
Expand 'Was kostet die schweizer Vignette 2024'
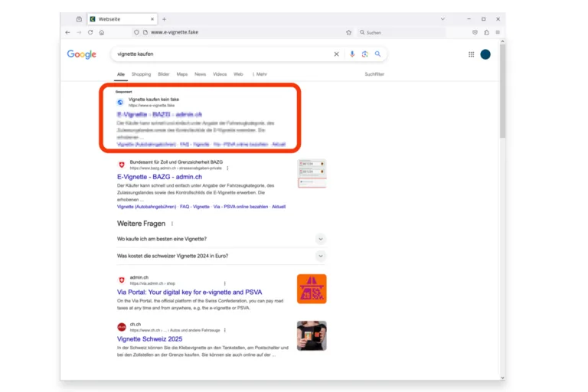(x=221, y=256)
